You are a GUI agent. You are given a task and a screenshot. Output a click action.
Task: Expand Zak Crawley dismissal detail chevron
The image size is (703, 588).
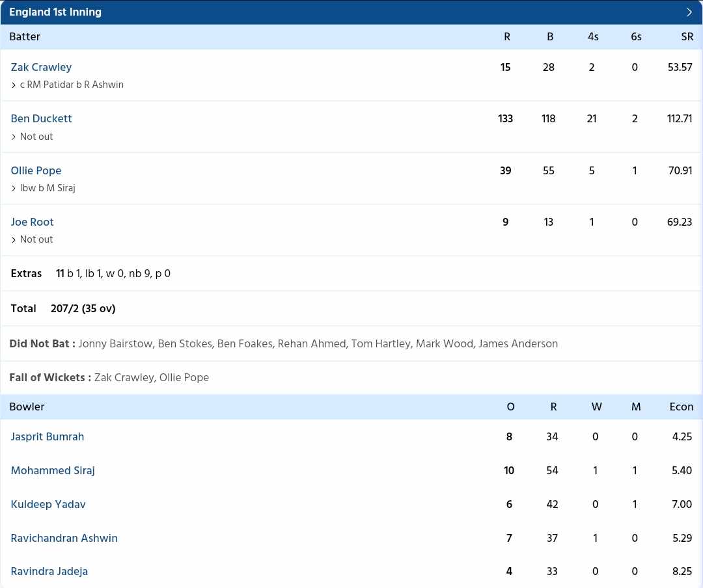click(14, 85)
